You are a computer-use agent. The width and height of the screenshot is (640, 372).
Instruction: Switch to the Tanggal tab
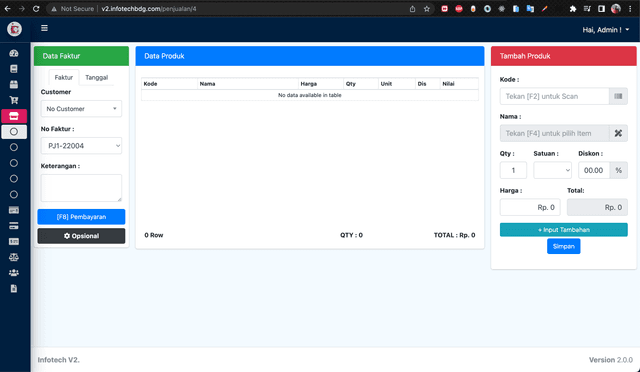(x=96, y=77)
